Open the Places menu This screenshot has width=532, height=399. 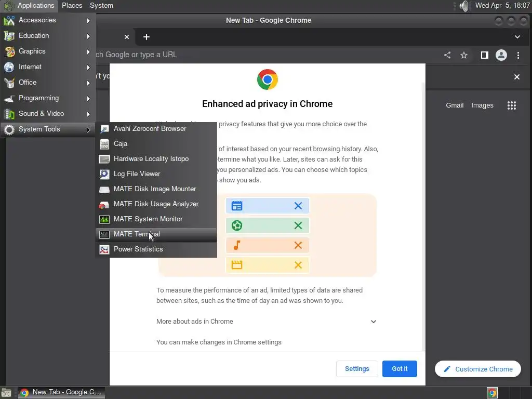[x=72, y=5]
